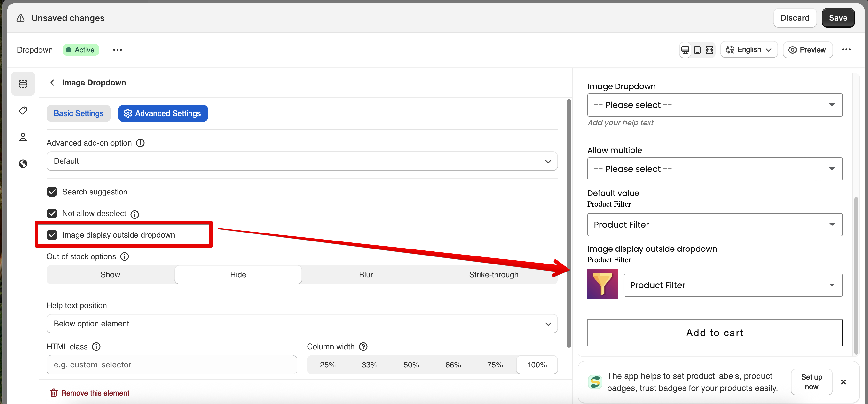Expand the Help text position dropdown
The height and width of the screenshot is (404, 868).
click(302, 324)
